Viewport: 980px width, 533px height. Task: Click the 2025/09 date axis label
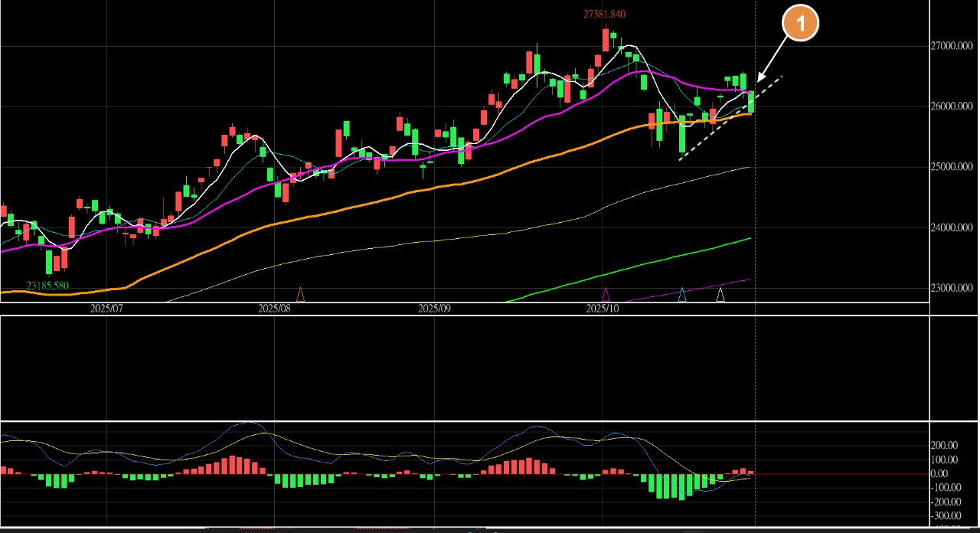click(x=434, y=309)
